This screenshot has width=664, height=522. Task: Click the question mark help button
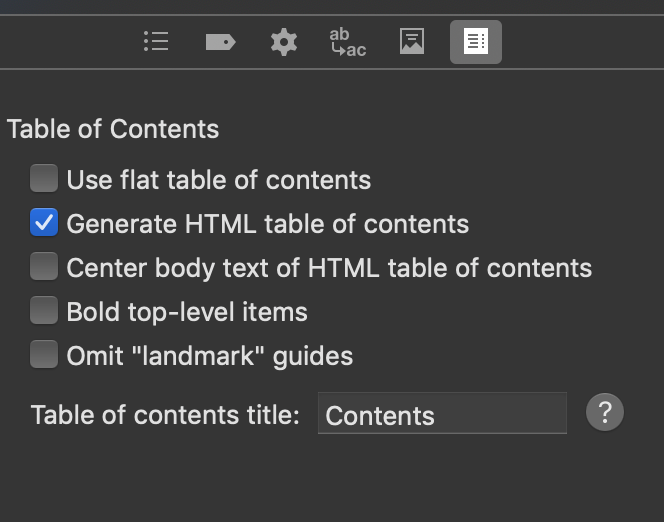point(605,412)
